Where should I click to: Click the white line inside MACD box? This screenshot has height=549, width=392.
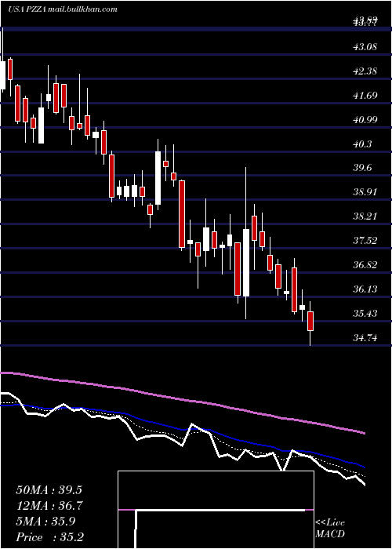pos(220,510)
